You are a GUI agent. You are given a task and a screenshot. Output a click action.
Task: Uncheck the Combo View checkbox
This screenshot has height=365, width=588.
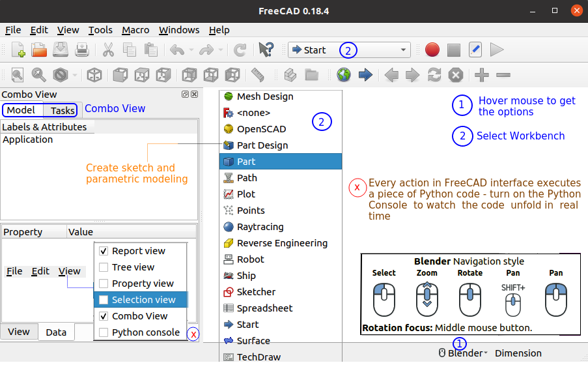[104, 316]
